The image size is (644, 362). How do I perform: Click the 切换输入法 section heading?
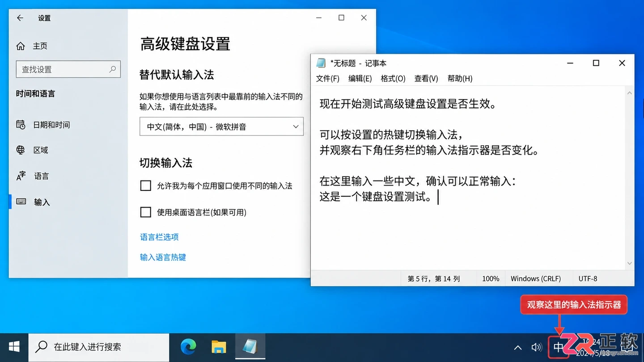(x=166, y=163)
